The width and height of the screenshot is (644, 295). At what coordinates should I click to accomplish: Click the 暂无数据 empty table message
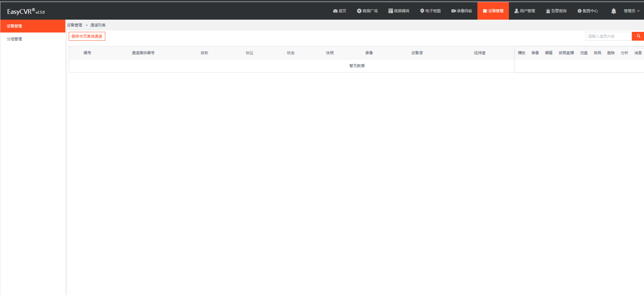tap(357, 66)
